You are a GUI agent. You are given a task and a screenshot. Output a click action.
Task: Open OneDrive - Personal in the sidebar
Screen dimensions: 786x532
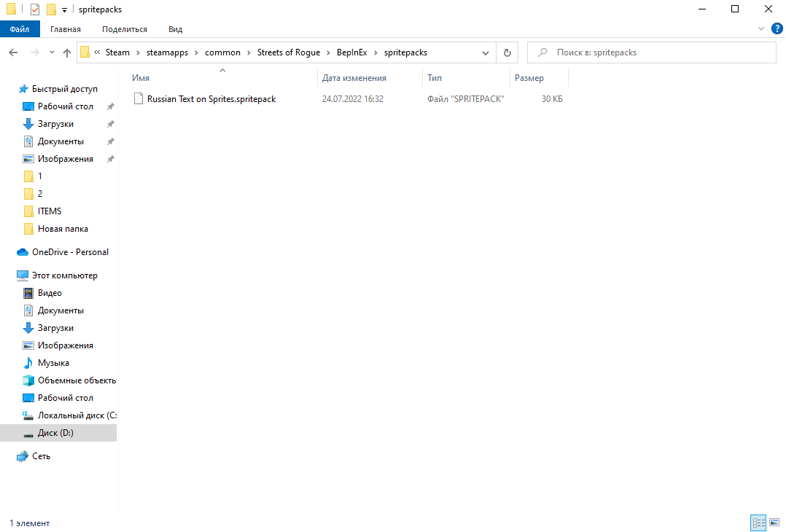pos(70,252)
